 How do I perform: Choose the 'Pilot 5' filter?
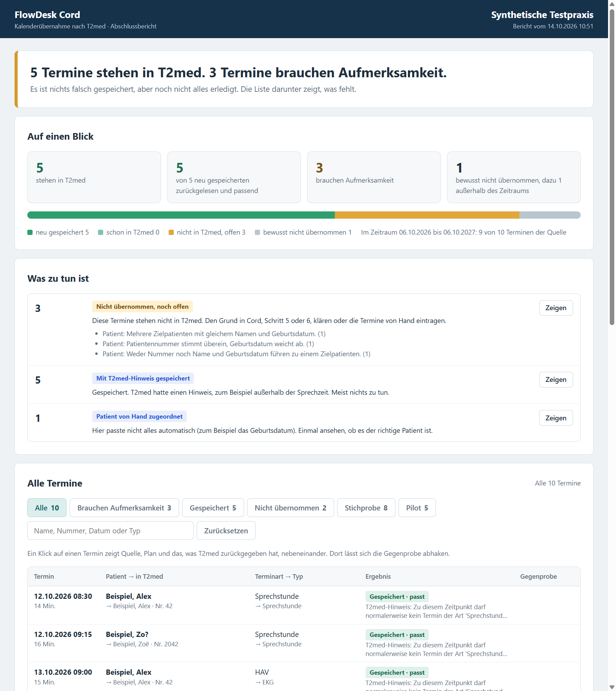click(x=417, y=508)
